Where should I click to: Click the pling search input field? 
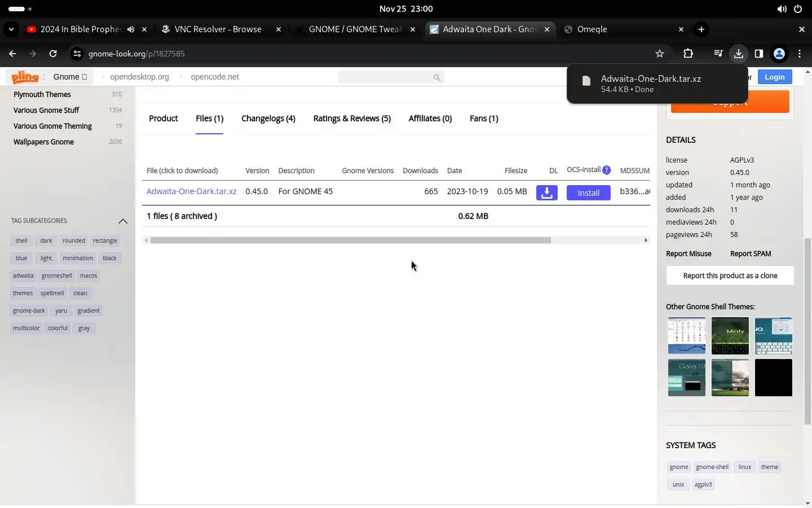tap(391, 77)
